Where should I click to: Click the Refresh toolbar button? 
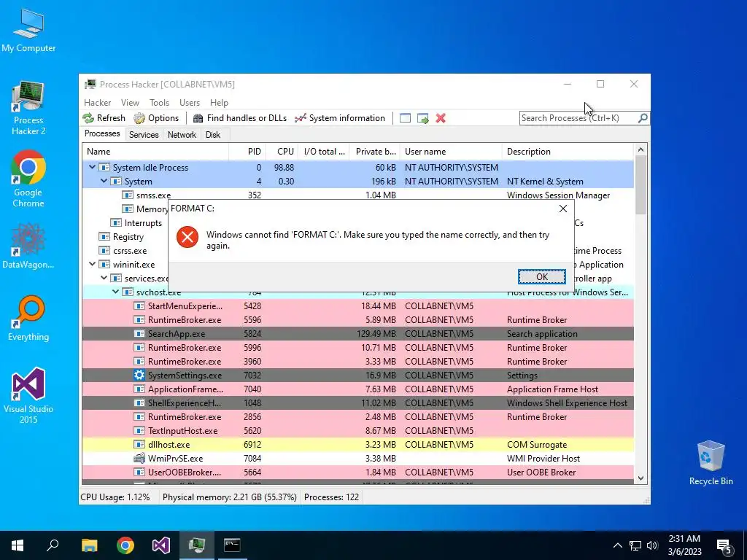pos(104,118)
